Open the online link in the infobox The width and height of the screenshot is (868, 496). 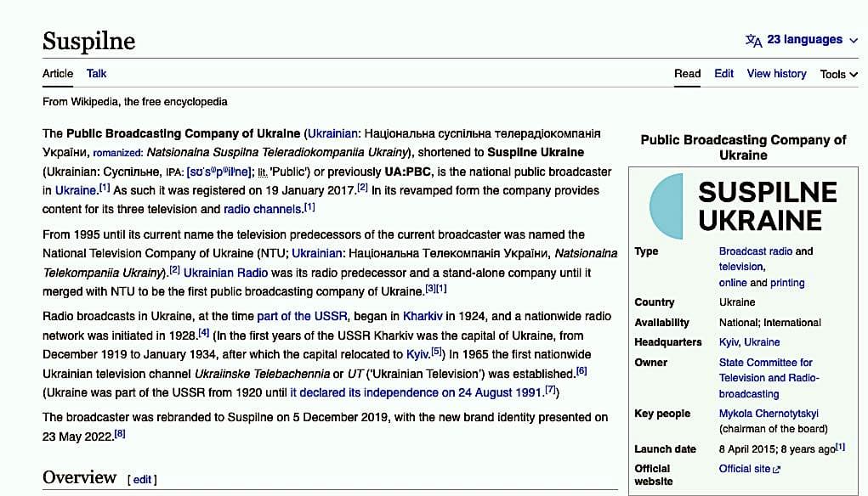click(732, 283)
